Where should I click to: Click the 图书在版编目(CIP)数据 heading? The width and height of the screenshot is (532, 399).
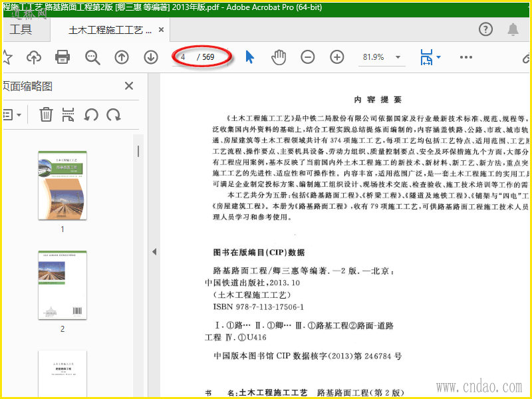click(259, 253)
